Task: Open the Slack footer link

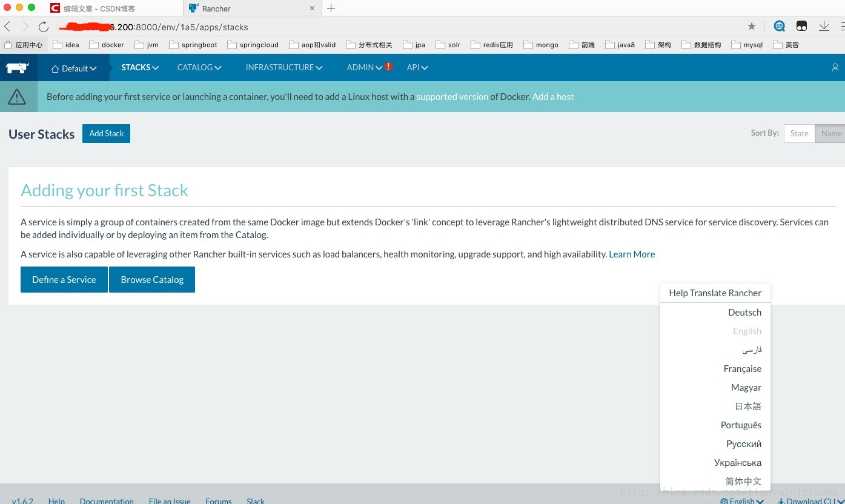Action: coord(256,501)
